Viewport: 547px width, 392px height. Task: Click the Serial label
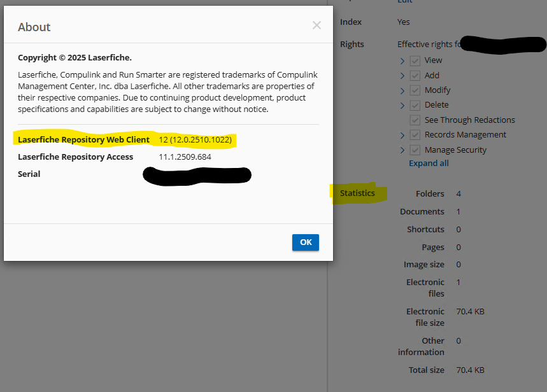pos(29,174)
